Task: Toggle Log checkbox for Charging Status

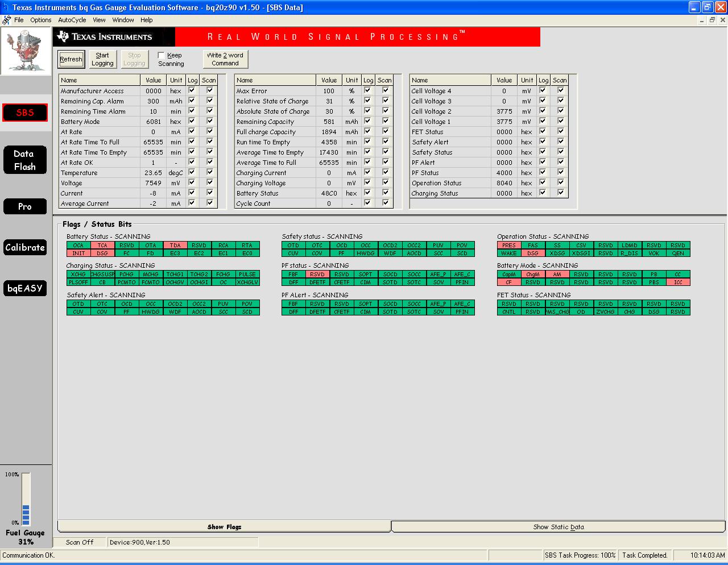Action: (543, 193)
